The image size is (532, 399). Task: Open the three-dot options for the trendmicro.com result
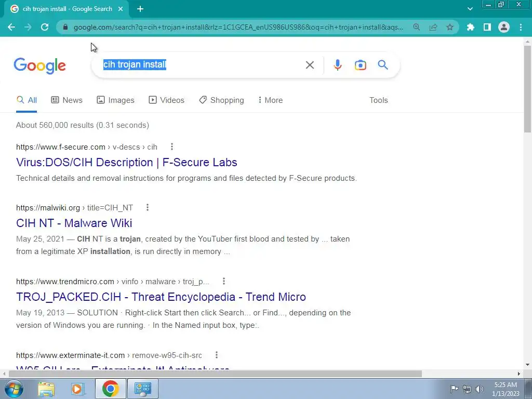(223, 281)
